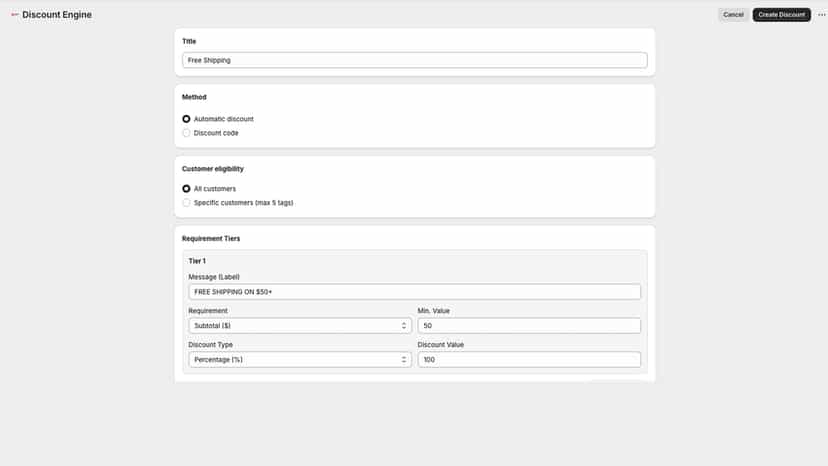The width and height of the screenshot is (828, 466).
Task: Select the Automatic discount radio button
Action: [186, 119]
